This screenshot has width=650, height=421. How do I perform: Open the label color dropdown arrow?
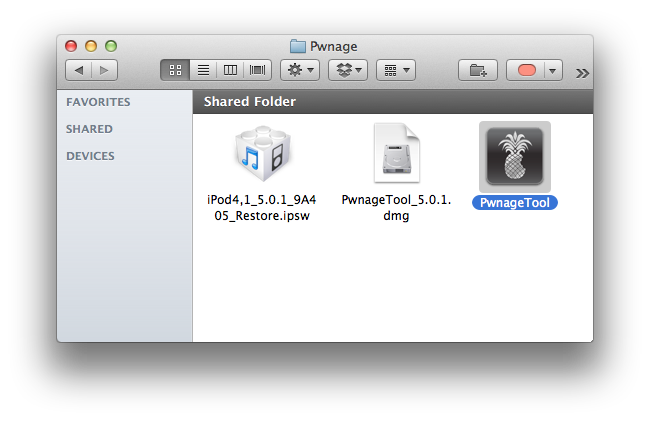point(553,71)
